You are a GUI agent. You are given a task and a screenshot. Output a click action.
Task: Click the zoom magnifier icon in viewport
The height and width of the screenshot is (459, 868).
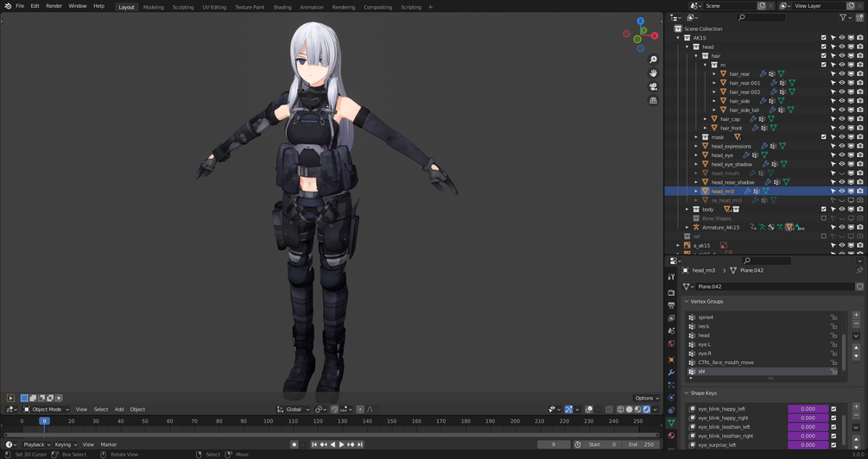click(653, 60)
